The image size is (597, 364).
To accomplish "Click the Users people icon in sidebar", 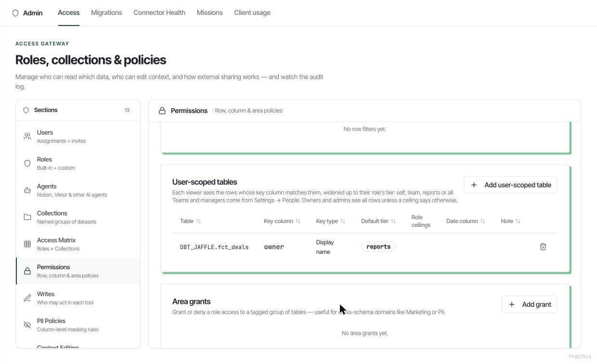I will coord(27,137).
